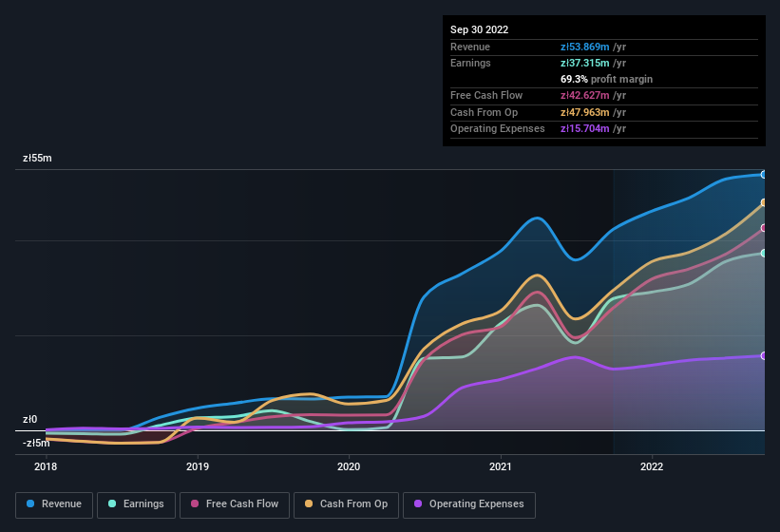This screenshot has height=532, width=780.
Task: Click the Earnings row label in tooltip
Action: (470, 63)
